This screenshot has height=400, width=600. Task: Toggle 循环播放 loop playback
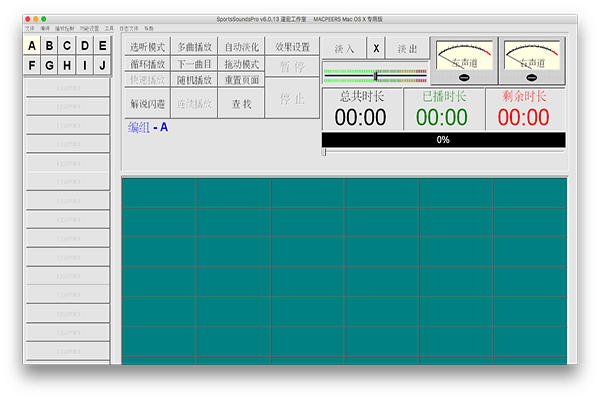pos(147,64)
